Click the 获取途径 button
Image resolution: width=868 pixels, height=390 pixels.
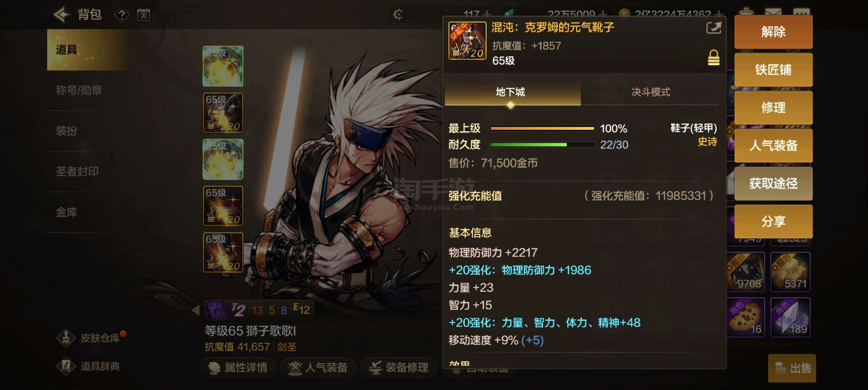[x=773, y=184]
